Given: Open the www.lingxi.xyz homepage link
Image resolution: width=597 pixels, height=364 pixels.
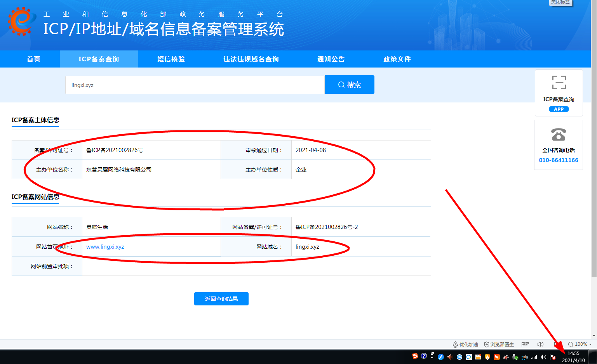Looking at the screenshot, I should [105, 247].
